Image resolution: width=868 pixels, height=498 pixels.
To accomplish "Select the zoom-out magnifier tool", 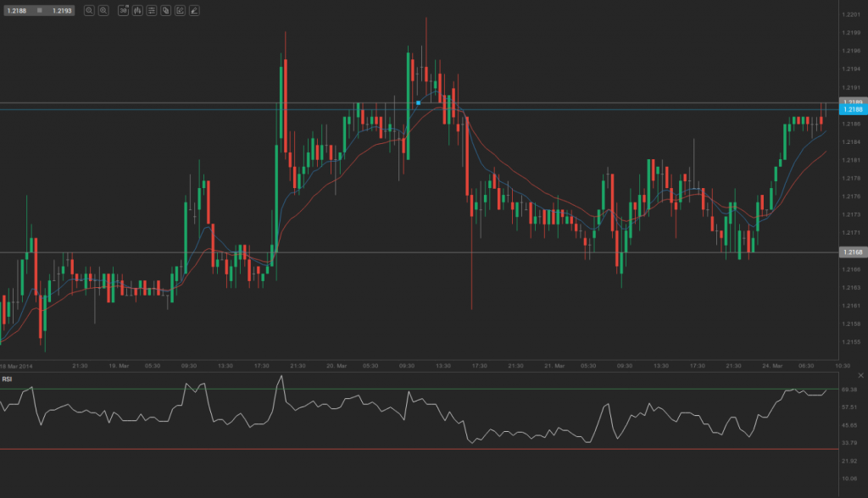I will pos(90,11).
